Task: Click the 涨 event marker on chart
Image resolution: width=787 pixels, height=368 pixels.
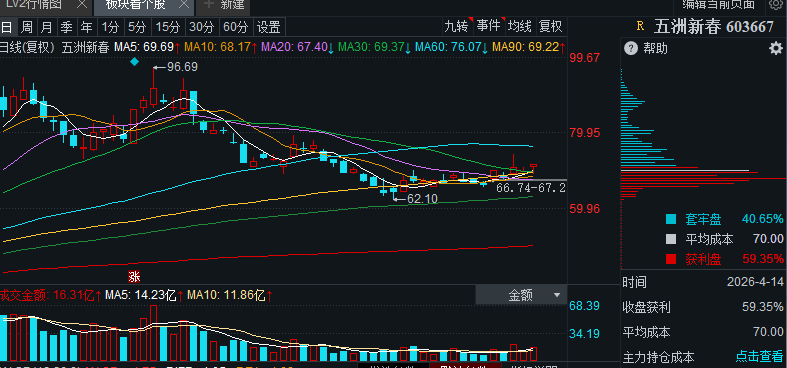Action: tap(134, 277)
